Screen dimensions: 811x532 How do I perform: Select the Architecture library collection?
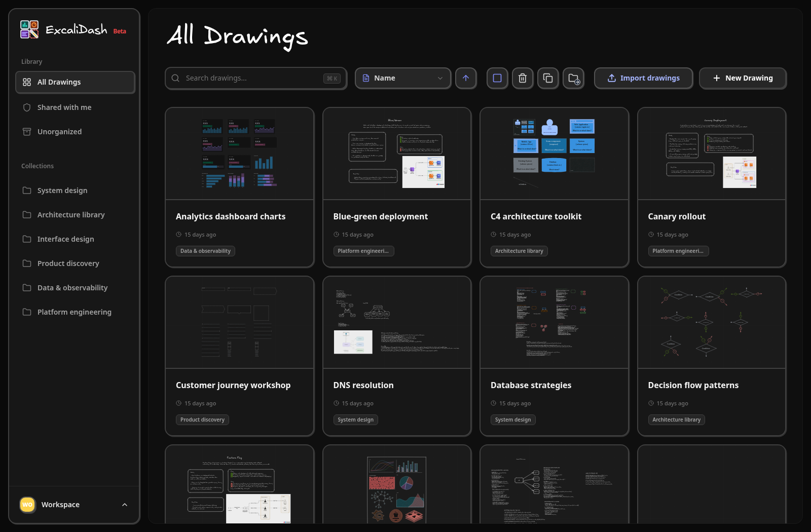click(75, 215)
